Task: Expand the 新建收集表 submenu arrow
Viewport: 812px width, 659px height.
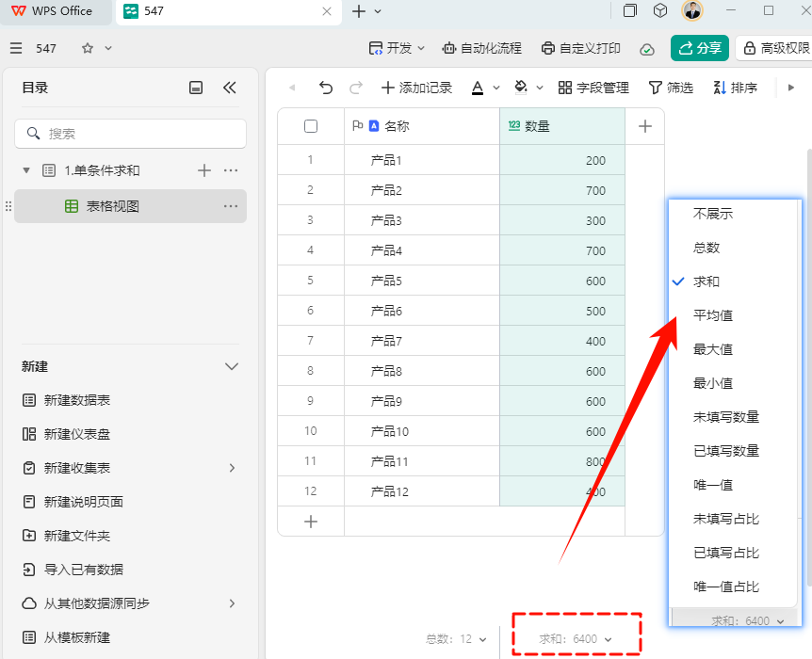Action: coord(232,468)
